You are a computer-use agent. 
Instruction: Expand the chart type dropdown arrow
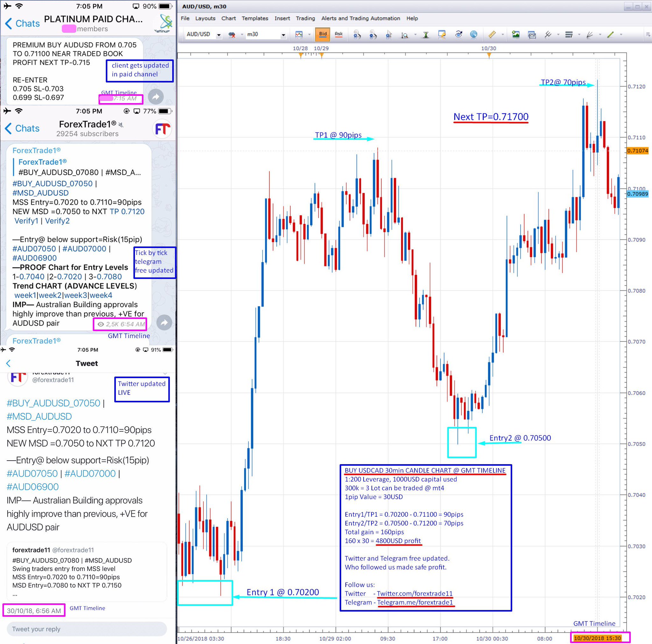(x=309, y=34)
